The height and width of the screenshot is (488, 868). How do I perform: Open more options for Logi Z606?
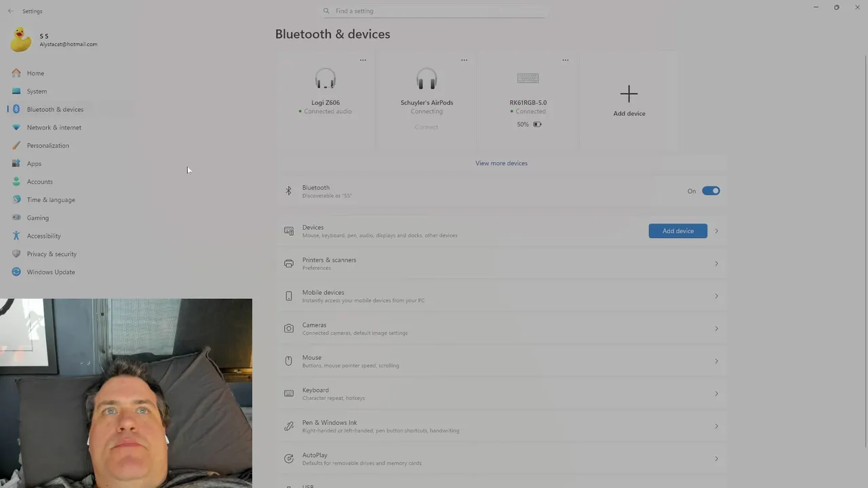(x=363, y=60)
